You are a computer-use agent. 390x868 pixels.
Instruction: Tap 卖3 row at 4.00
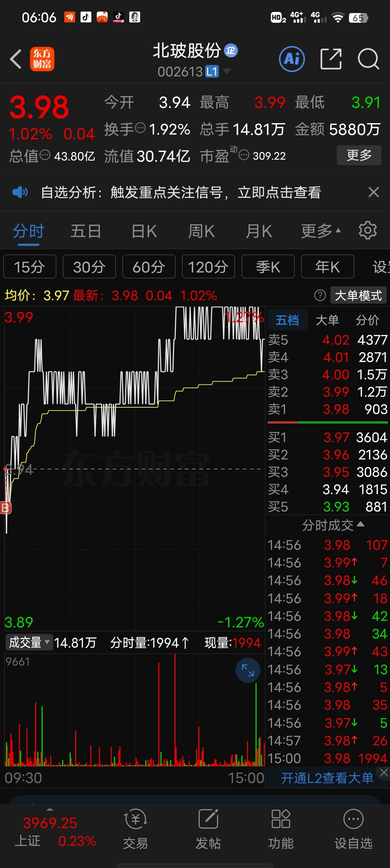328,374
